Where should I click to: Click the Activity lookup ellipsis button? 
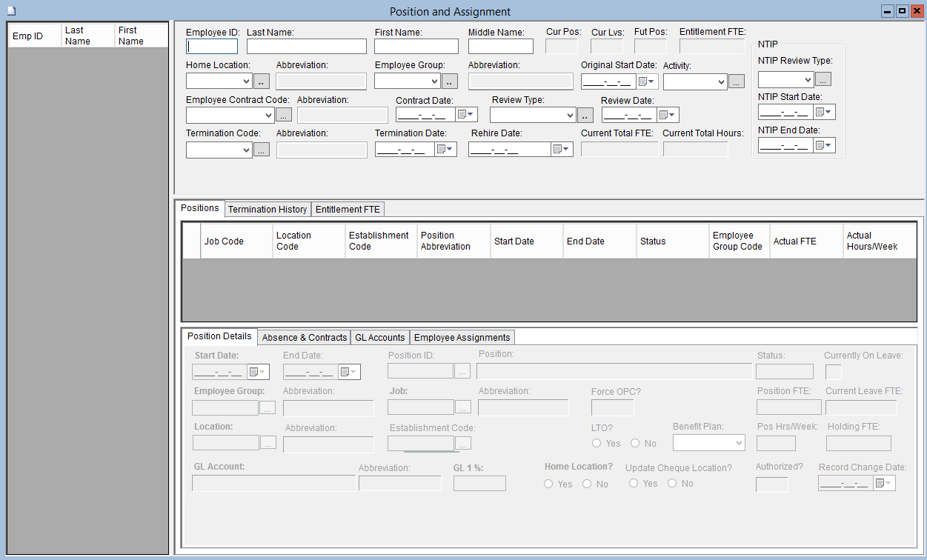[x=736, y=82]
